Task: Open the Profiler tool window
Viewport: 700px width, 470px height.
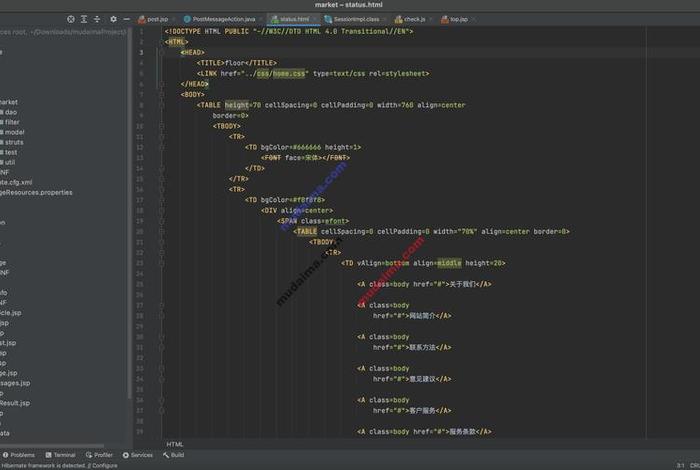Action: tap(99, 455)
